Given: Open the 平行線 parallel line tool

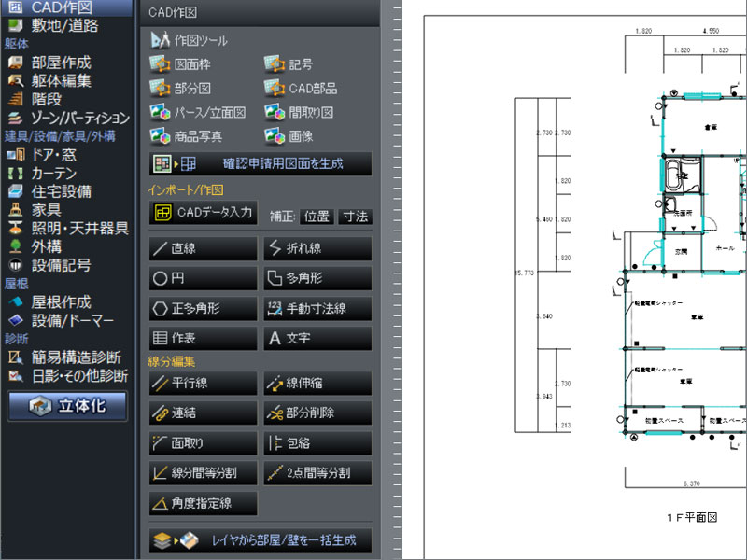Looking at the screenshot, I should 203,383.
